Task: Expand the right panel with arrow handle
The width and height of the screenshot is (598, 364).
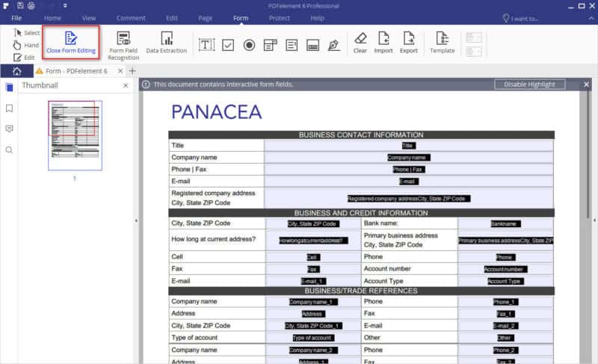Action: [x=594, y=220]
